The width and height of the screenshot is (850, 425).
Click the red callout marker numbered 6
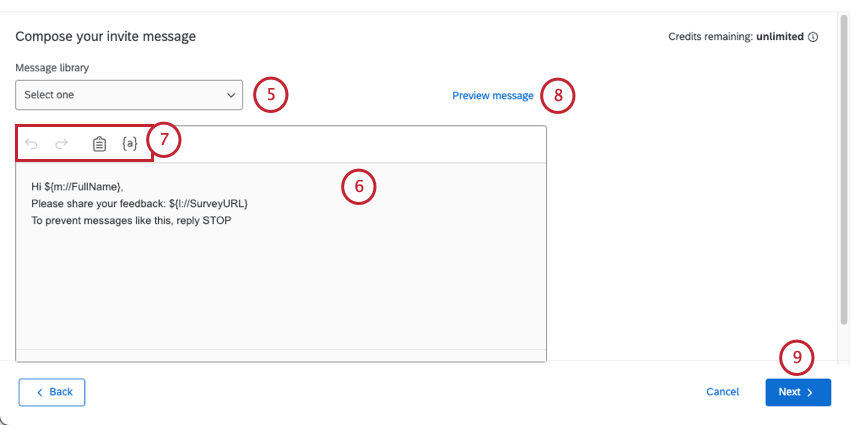[x=359, y=185]
